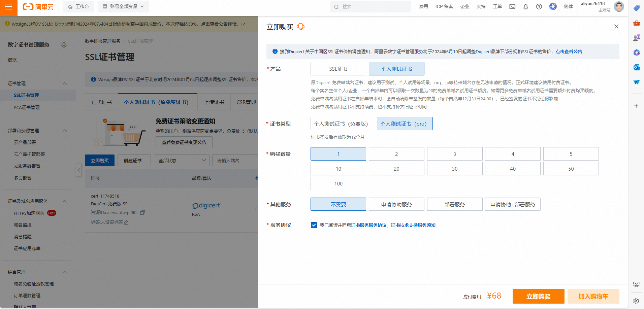Open PCA证书管理 in the sidebar
The height and width of the screenshot is (309, 644).
[x=27, y=107]
